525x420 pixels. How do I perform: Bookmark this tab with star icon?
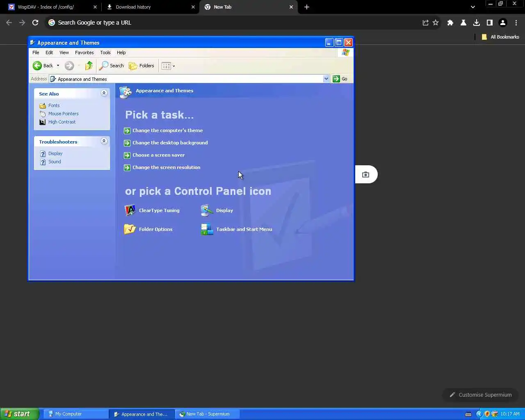(x=436, y=23)
